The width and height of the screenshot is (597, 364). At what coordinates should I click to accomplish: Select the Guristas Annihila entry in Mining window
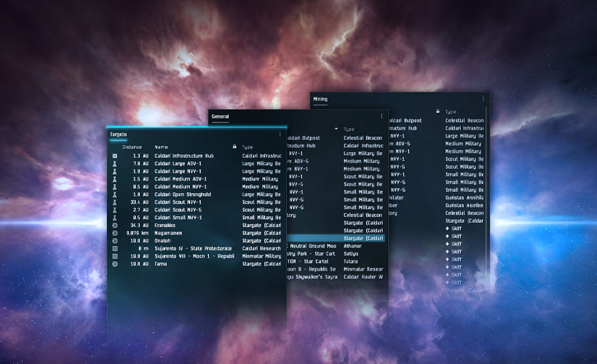pos(464,197)
